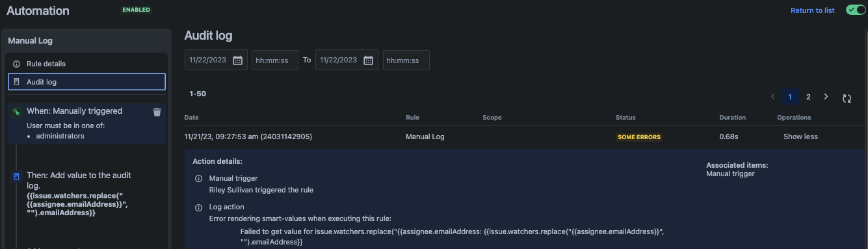Click the 0.68s duration value
Screen dimensions: 868x249
tap(728, 137)
